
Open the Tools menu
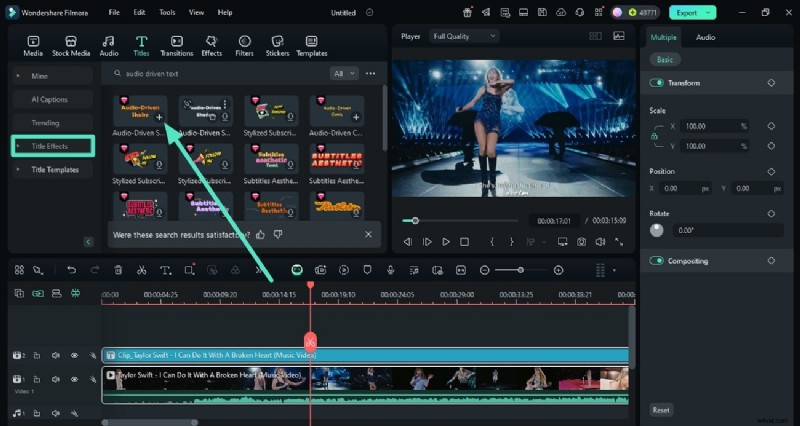click(x=167, y=12)
